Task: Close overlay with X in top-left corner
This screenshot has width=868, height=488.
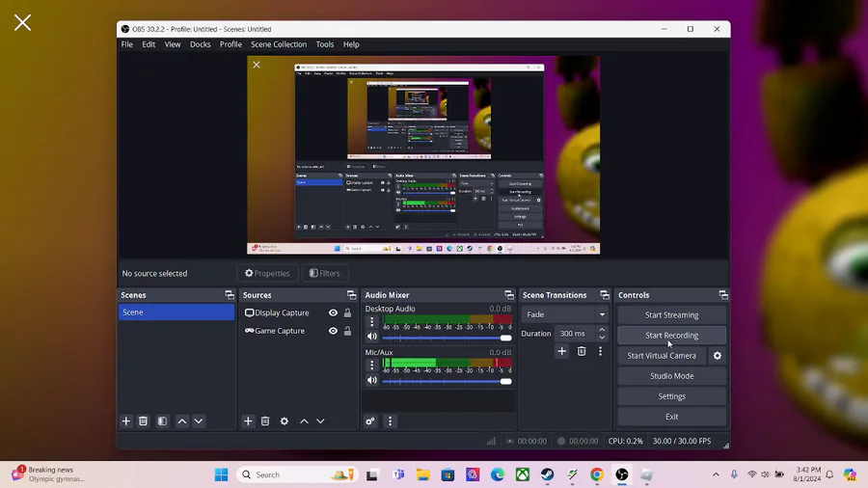Action: [23, 23]
